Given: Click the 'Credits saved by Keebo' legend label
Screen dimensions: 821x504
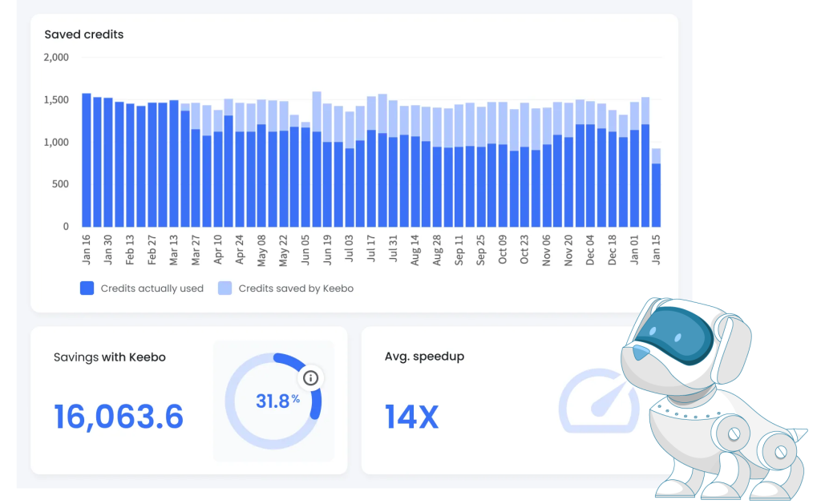Looking at the screenshot, I should [x=296, y=288].
